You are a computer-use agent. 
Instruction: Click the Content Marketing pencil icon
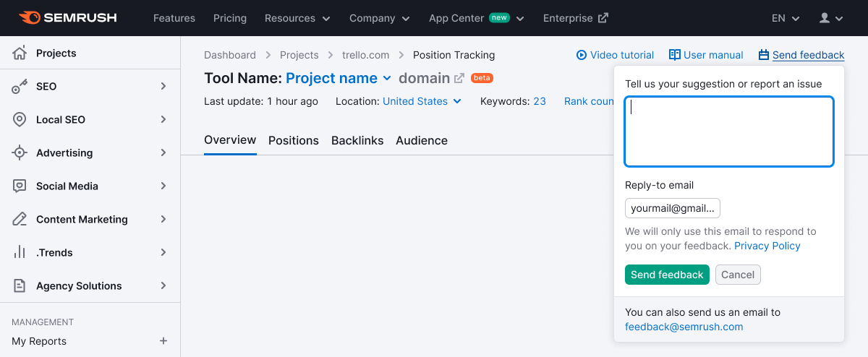(x=20, y=220)
